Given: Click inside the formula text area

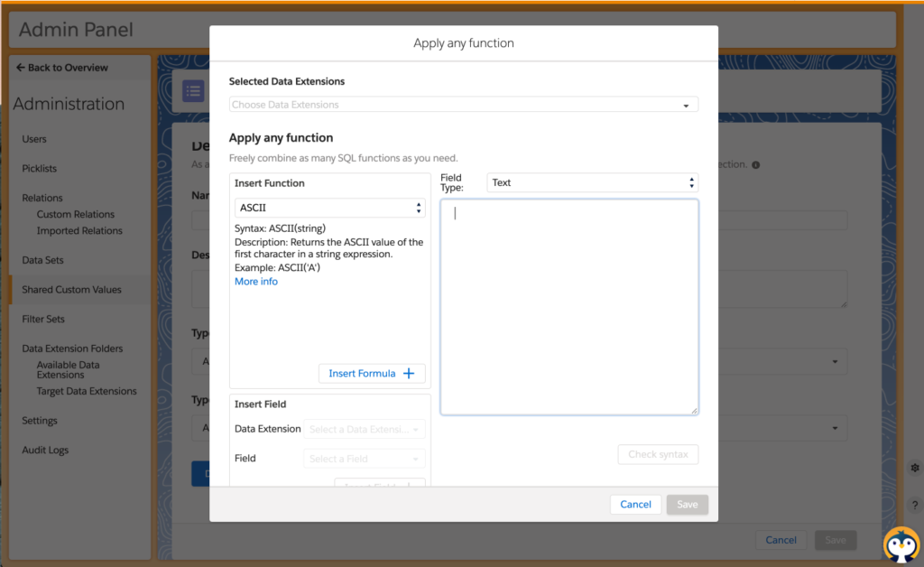Looking at the screenshot, I should 568,307.
